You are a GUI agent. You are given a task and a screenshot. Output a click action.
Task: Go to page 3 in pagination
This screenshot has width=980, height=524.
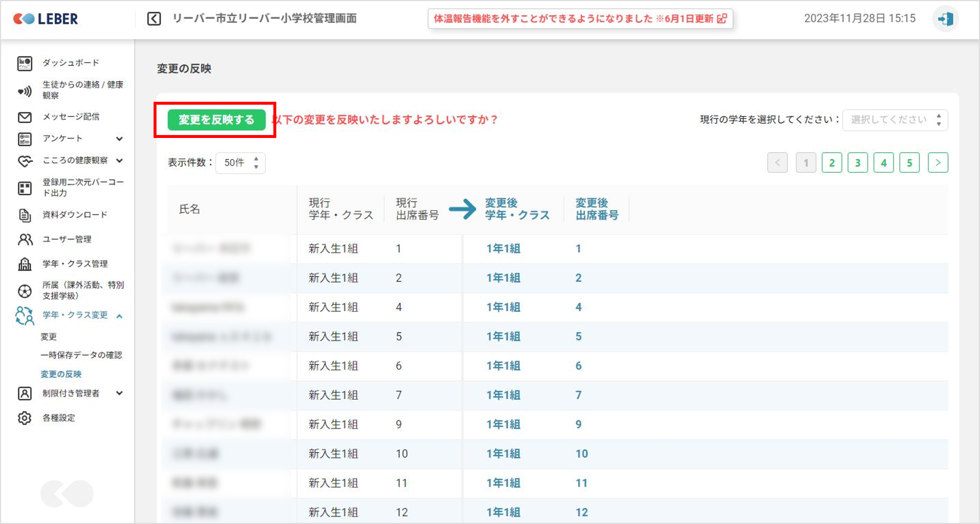coord(857,163)
